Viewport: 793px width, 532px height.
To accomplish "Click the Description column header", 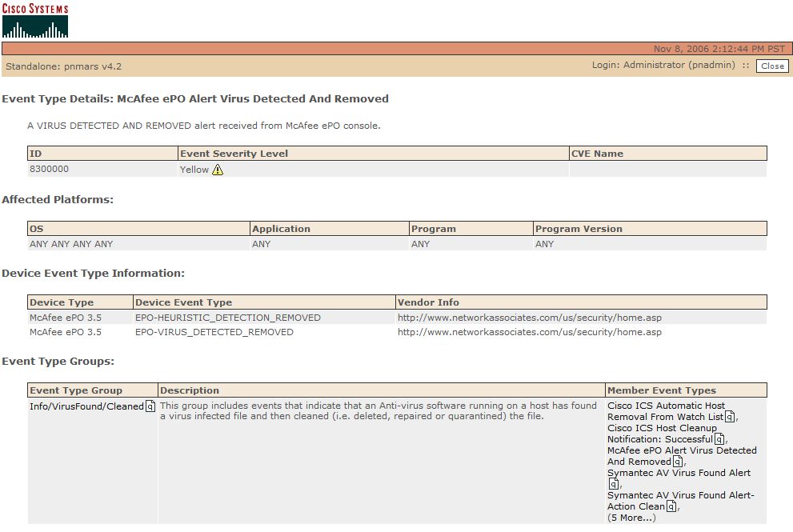I will [382, 390].
